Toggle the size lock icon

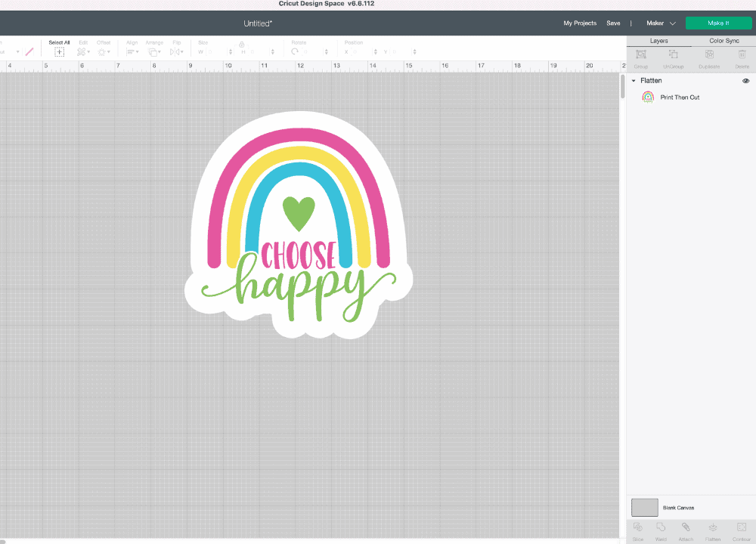(243, 45)
